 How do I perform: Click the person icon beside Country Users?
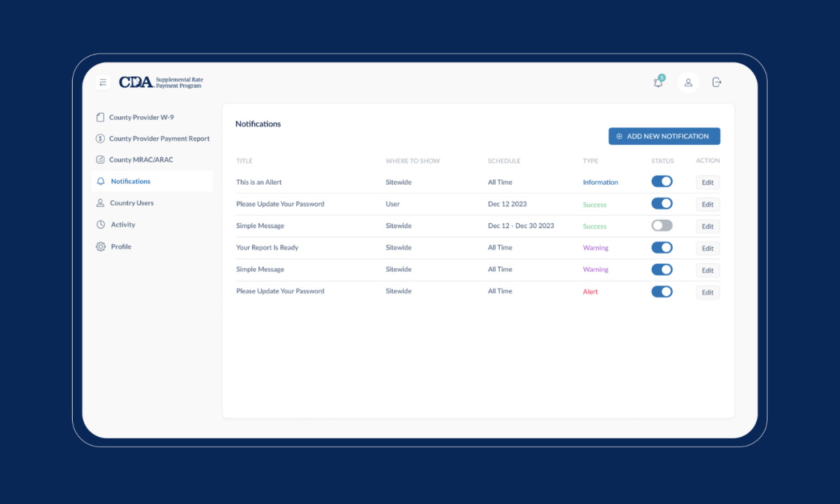99,202
